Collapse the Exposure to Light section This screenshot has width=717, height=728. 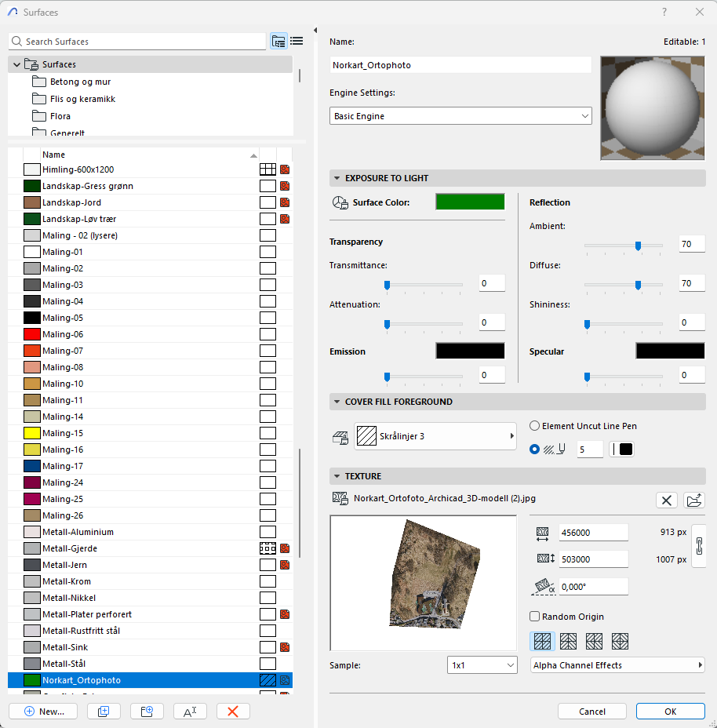click(337, 178)
